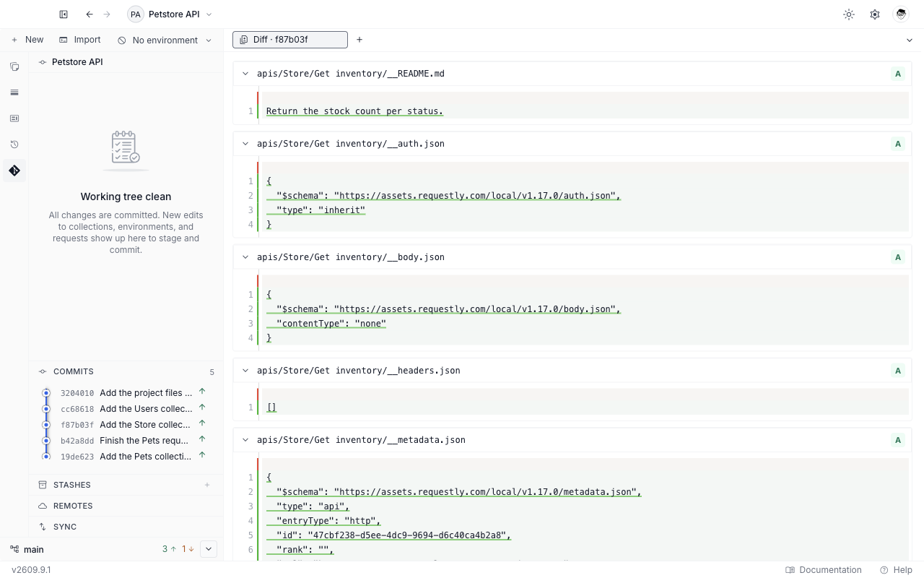924x578 pixels.
Task: Click the PA workspace avatar
Action: 136,14
